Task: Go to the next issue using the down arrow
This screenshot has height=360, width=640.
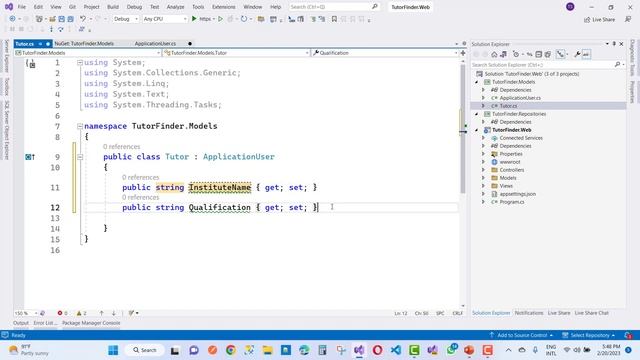Action: [113, 313]
